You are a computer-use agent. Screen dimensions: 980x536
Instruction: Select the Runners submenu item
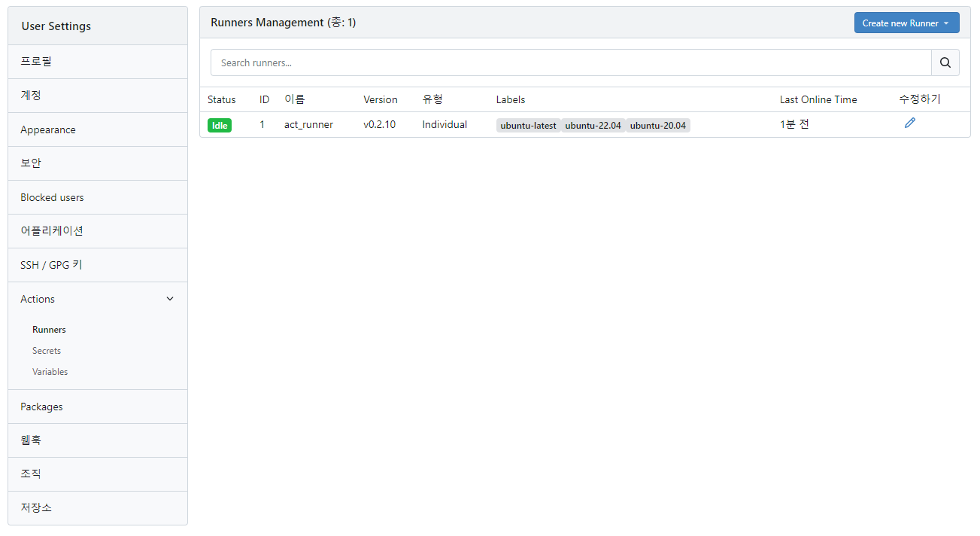point(49,330)
